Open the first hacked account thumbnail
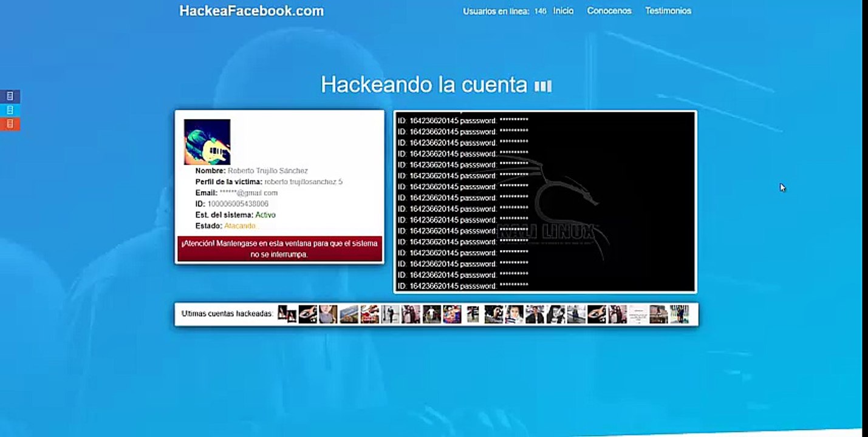The image size is (868, 437). [x=287, y=314]
